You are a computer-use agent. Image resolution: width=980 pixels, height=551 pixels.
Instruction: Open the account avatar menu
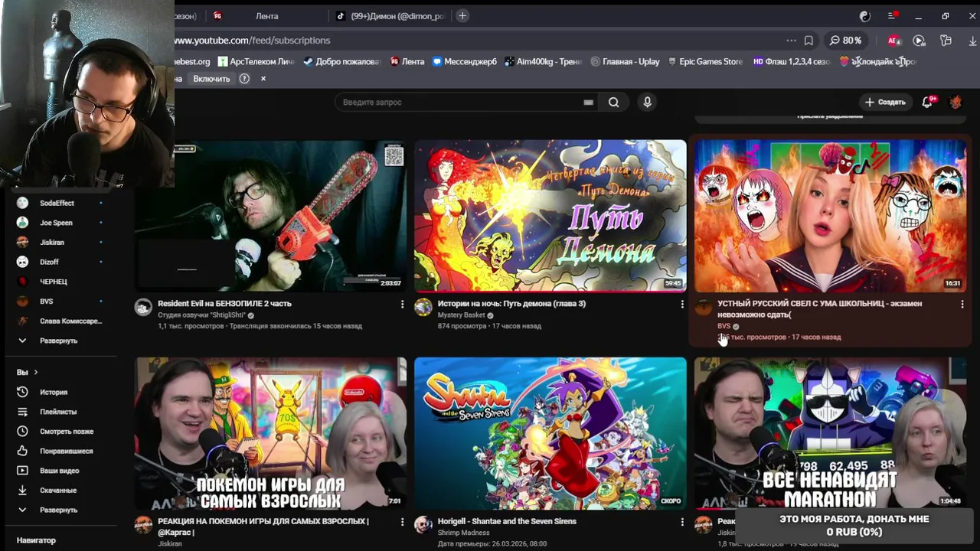pos(955,102)
